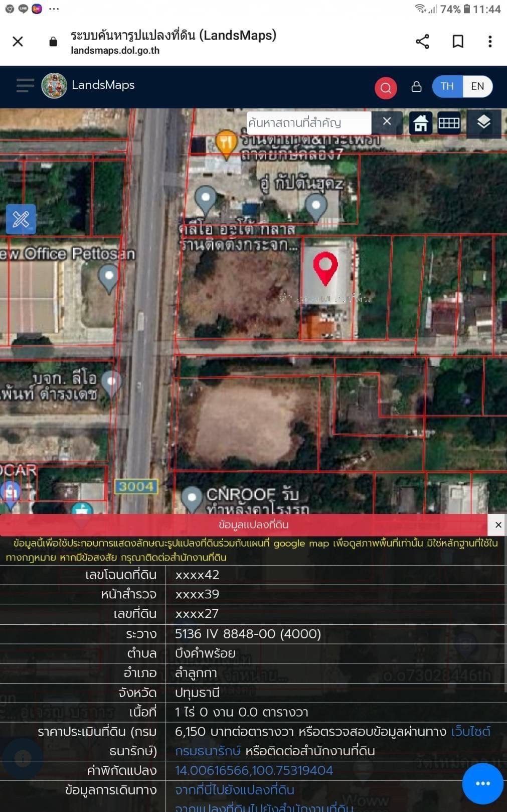This screenshot has width=507, height=812.
Task: Tap the home map icon
Action: pos(421,123)
